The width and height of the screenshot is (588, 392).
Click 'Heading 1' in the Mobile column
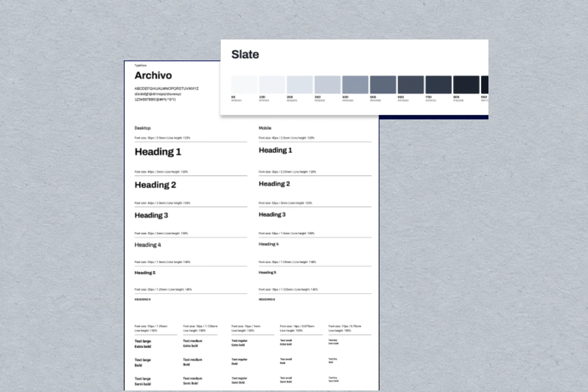[275, 150]
